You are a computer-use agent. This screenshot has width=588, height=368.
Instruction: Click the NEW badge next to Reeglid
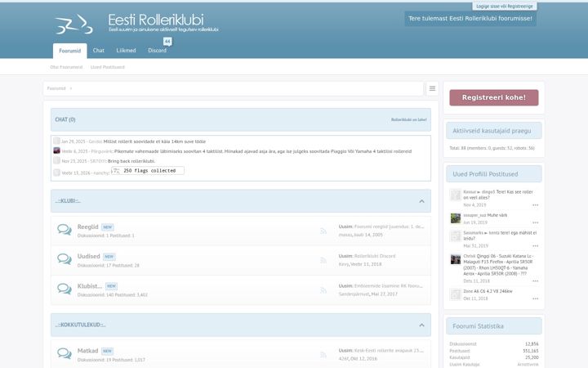(x=108, y=227)
